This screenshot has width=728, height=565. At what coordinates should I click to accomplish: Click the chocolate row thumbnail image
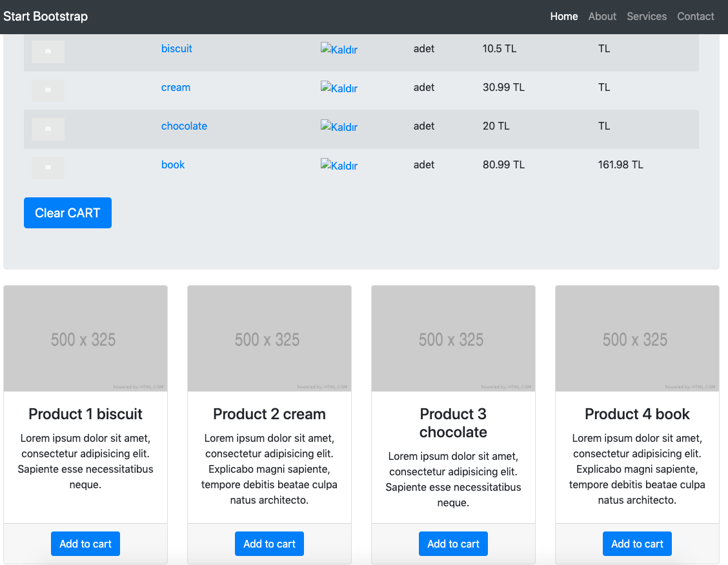[x=48, y=129]
